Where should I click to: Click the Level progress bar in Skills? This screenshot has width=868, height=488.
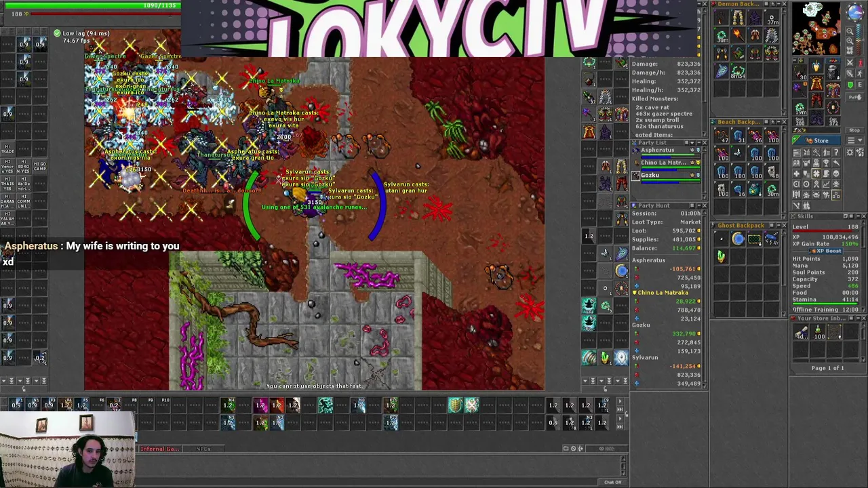click(825, 232)
